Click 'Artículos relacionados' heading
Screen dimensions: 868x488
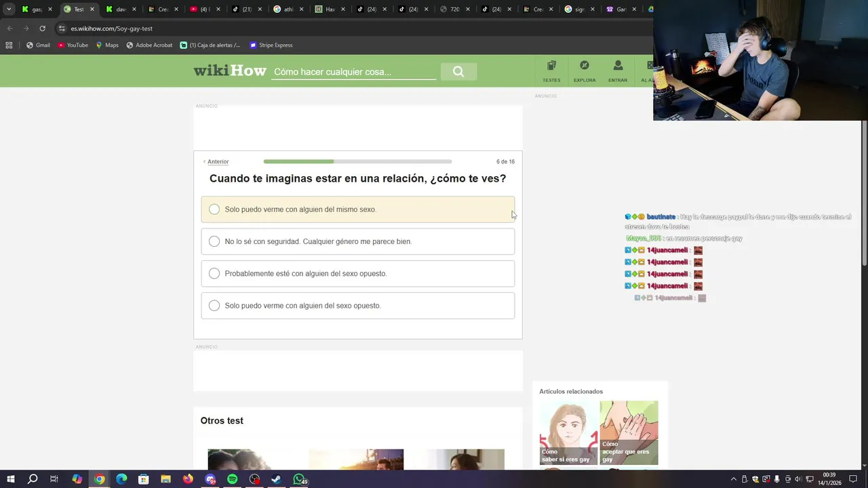tap(571, 392)
